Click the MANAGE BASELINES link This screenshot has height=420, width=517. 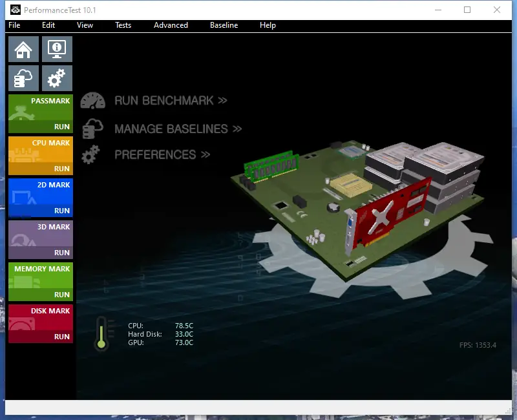178,129
